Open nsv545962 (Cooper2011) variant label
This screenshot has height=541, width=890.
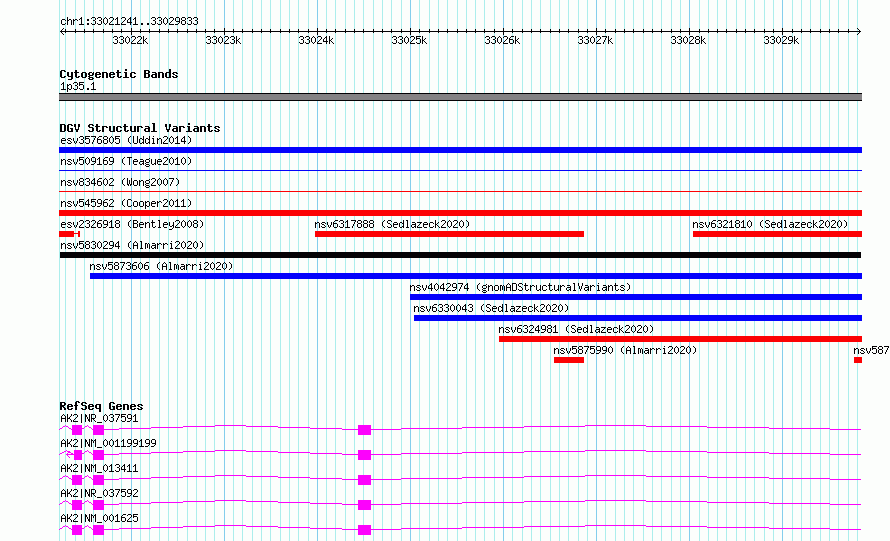pos(126,203)
